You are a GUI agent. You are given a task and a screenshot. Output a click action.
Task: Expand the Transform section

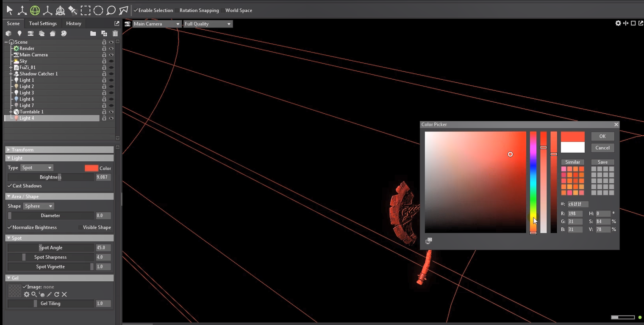[22, 150]
